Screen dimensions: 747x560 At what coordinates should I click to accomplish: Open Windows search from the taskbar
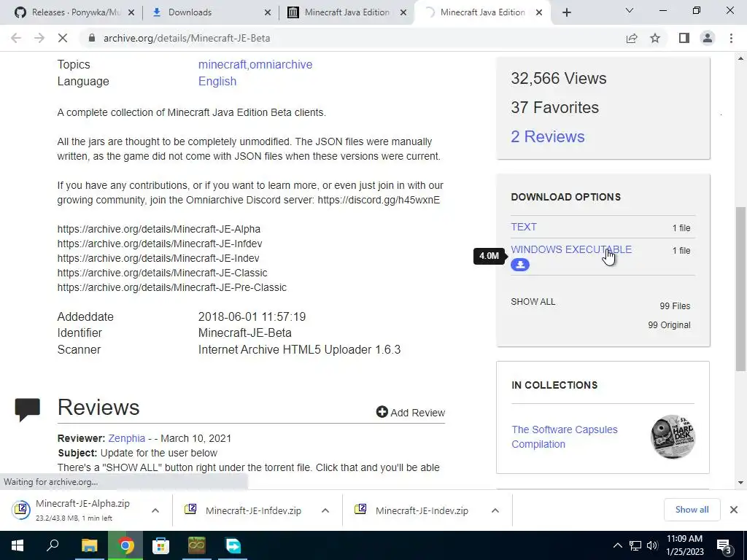pos(53,545)
